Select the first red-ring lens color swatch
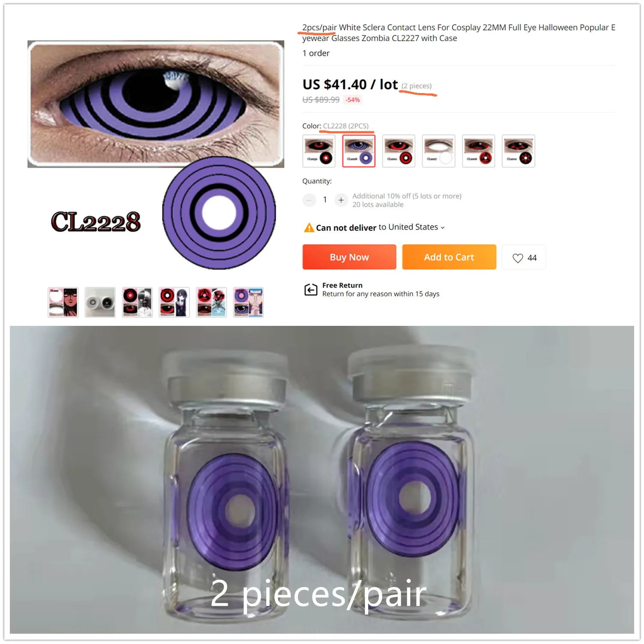The width and height of the screenshot is (644, 644). coord(319,151)
